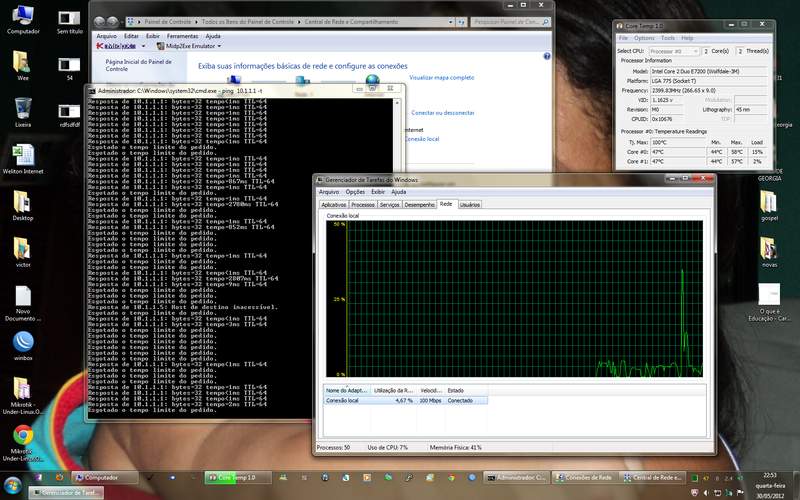
Task: Open Chrome from the taskbar
Action: [451, 478]
